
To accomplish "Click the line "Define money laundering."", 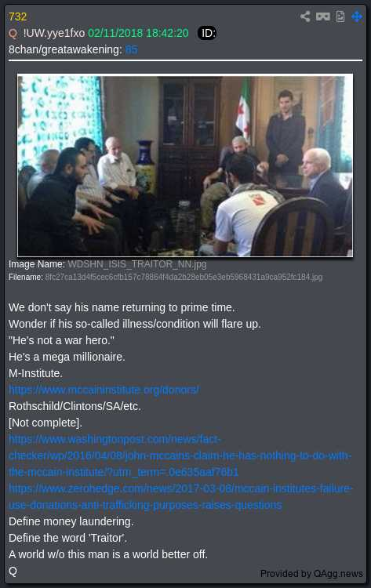I will [x=71, y=521].
